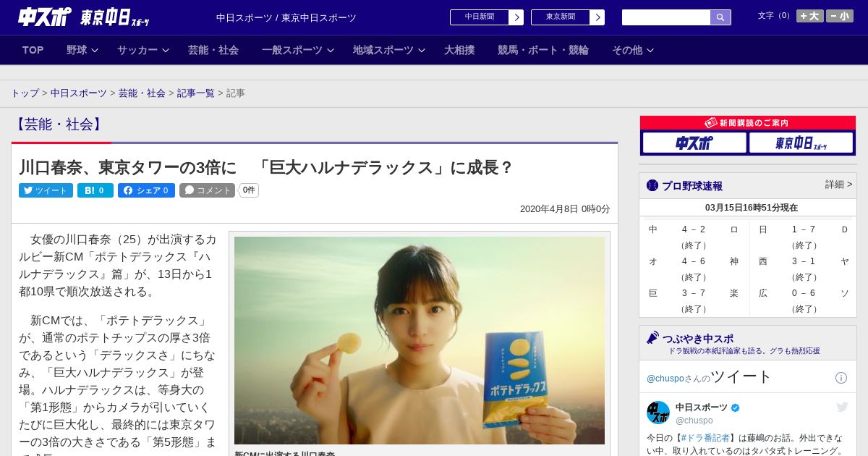The image size is (868, 456).
Task: Open the 大相撲 menu item
Action: coord(459,50)
